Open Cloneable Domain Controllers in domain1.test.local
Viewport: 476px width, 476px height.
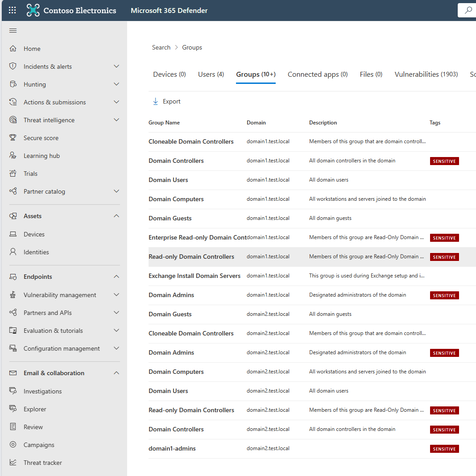191,141
